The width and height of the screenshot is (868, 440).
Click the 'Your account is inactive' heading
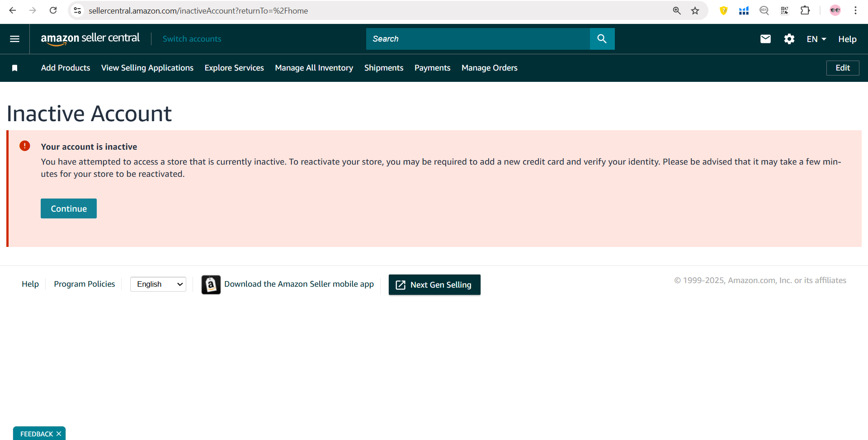(x=89, y=147)
